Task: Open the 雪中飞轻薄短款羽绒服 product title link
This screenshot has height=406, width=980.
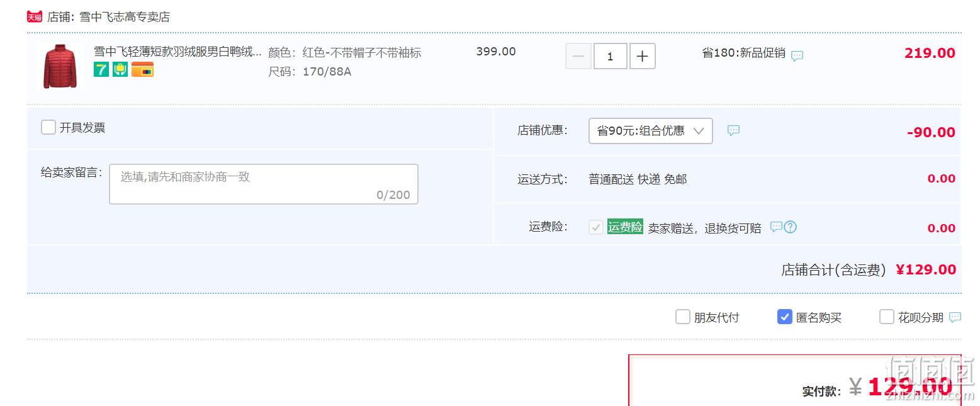Action: (x=178, y=52)
